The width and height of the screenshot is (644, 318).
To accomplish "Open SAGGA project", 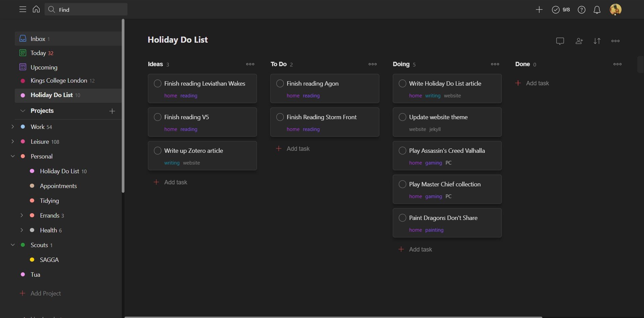I will point(49,260).
